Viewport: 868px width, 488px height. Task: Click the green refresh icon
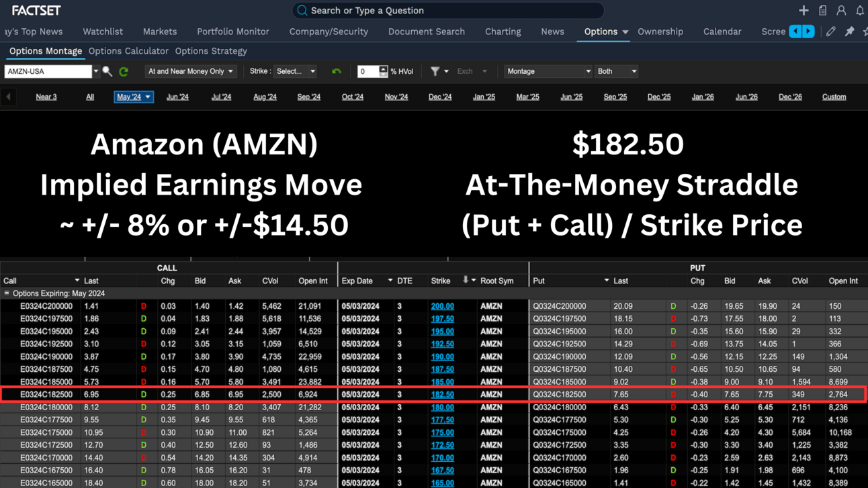[124, 71]
